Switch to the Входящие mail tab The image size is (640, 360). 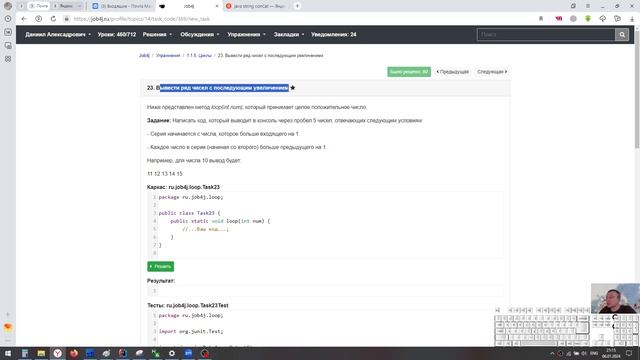[x=122, y=6]
